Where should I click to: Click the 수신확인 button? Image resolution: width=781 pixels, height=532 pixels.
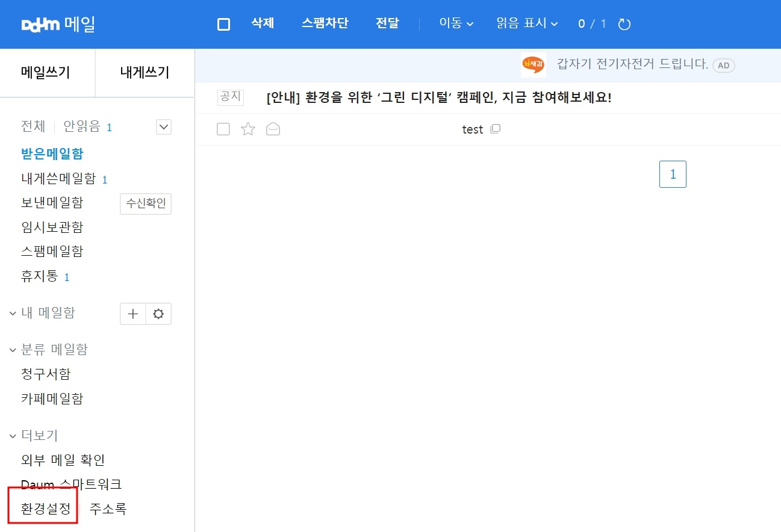[x=145, y=203]
